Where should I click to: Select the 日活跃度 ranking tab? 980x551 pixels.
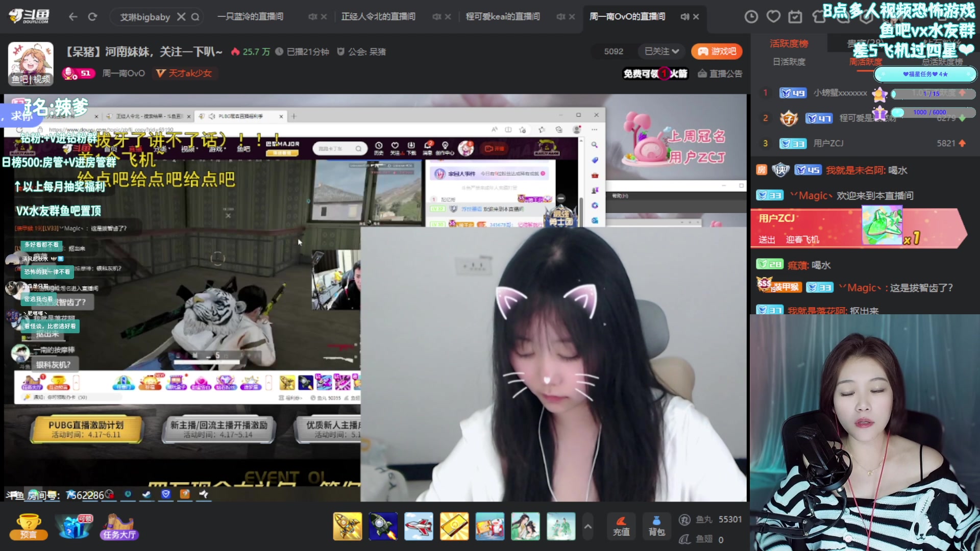[x=788, y=61]
